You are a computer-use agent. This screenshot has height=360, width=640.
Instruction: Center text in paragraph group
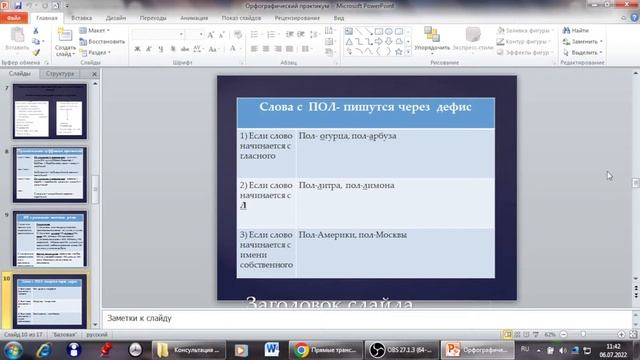point(266,49)
